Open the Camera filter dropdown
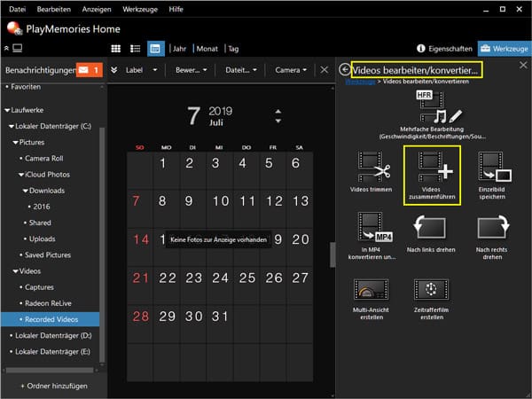The height and width of the screenshot is (399, 532). pyautogui.click(x=291, y=69)
